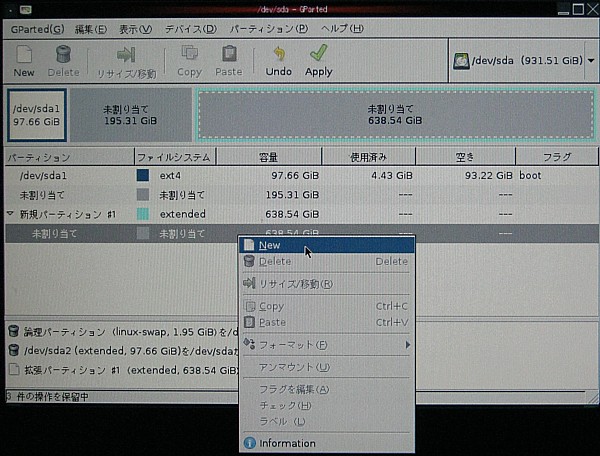The width and height of the screenshot is (600, 456).
Task: Click the trash icon of the /dev/sda2 operation
Action: [x=14, y=350]
